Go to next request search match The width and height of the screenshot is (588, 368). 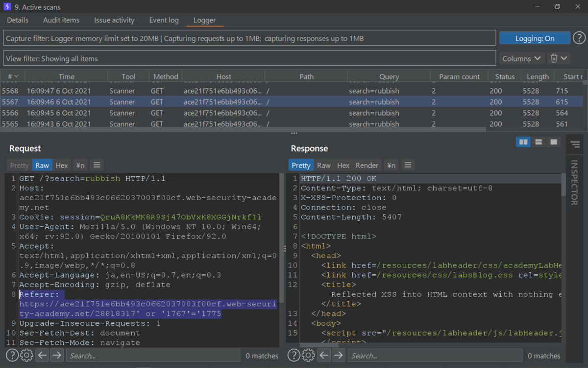[57, 356]
